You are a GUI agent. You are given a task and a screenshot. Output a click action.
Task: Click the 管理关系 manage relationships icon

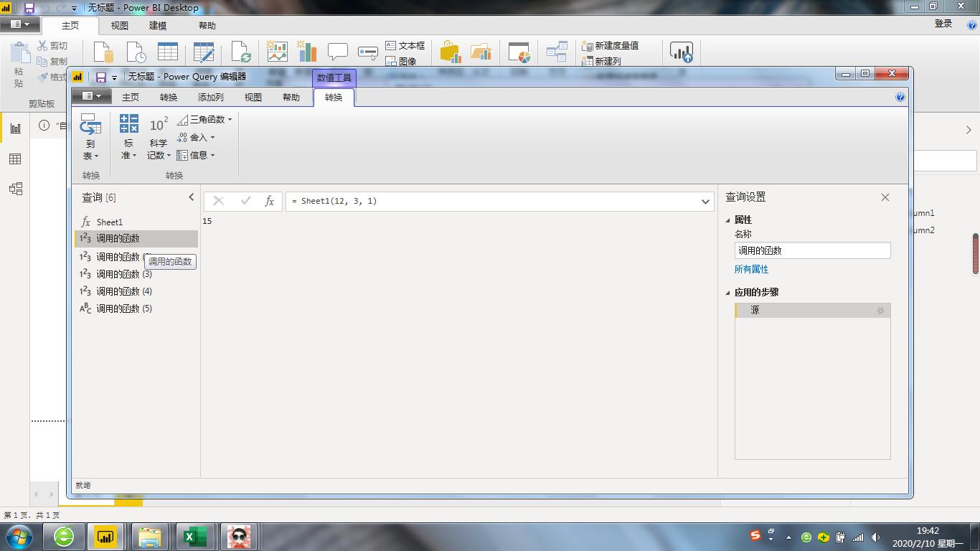tap(557, 52)
